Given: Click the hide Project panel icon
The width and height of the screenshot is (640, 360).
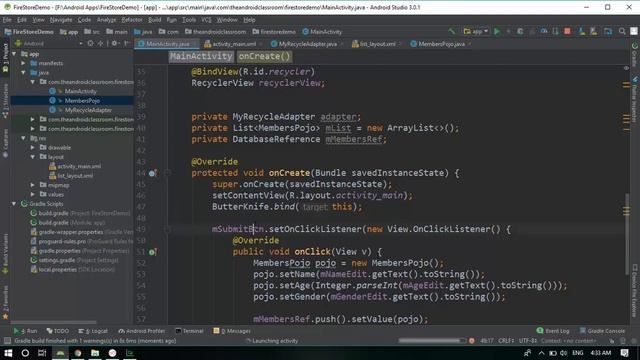Looking at the screenshot, I should (x=127, y=43).
